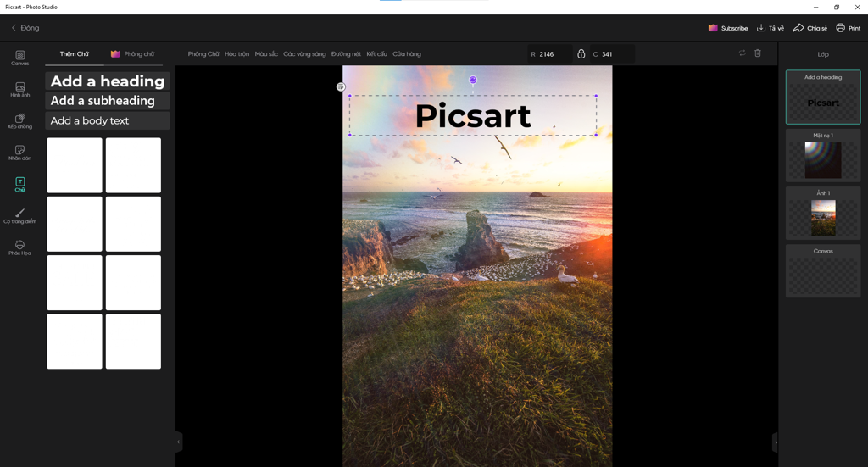
Task: Click the R width input field
Action: [549, 54]
